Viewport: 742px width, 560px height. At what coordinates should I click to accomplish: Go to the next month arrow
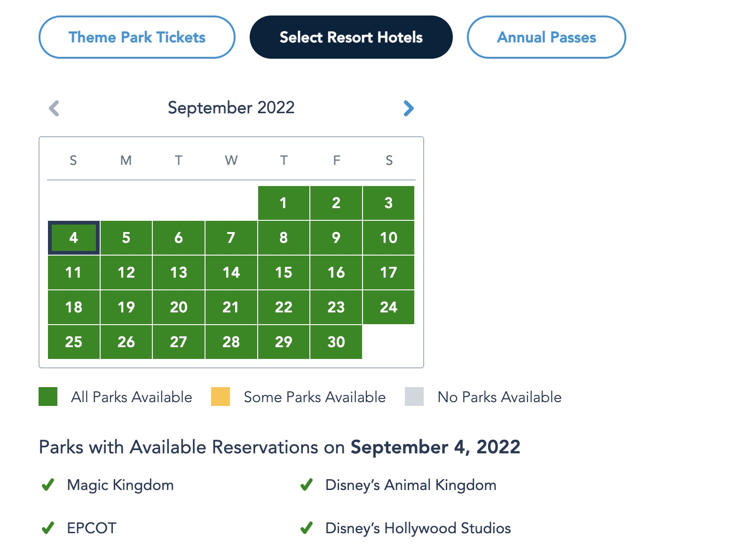409,109
